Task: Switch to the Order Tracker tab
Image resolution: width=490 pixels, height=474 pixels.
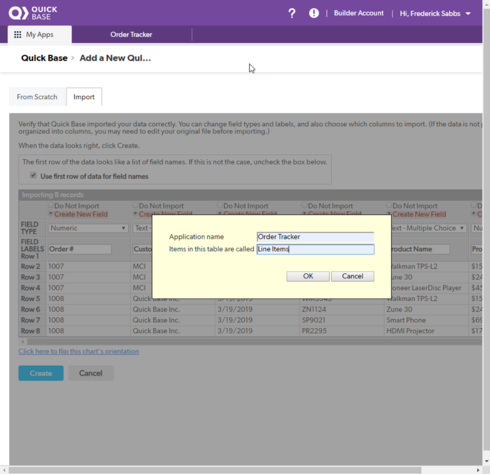Action: coord(131,35)
